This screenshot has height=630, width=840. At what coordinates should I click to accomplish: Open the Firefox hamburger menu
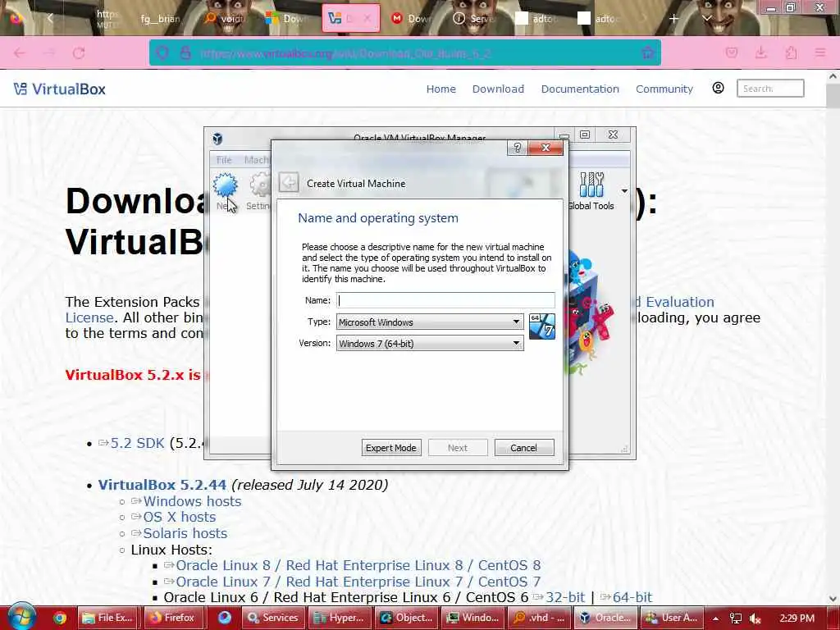click(820, 53)
